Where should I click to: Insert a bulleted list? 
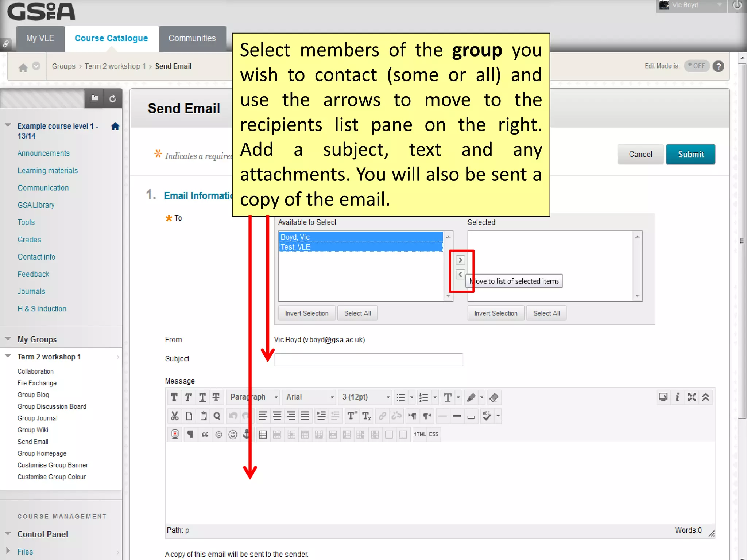click(x=401, y=397)
